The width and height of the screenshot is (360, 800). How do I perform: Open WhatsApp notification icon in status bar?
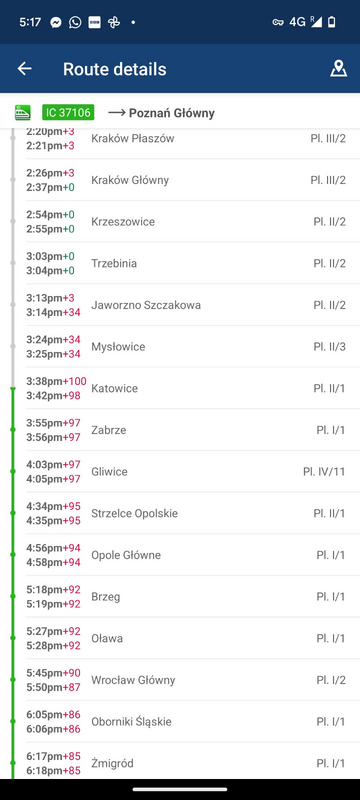75,22
